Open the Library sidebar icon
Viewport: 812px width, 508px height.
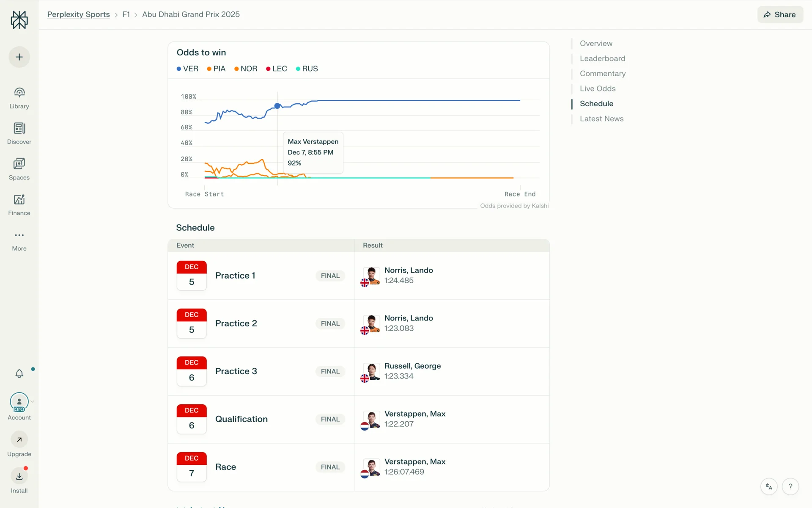point(19,93)
